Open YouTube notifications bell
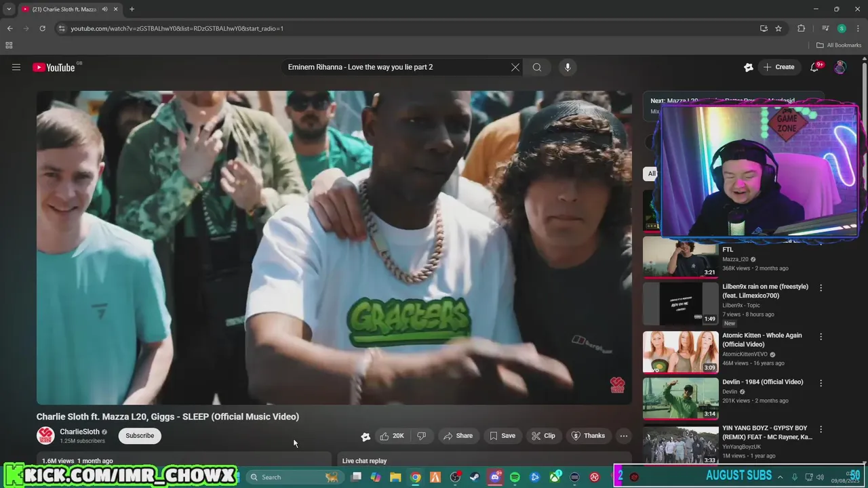 tap(814, 67)
